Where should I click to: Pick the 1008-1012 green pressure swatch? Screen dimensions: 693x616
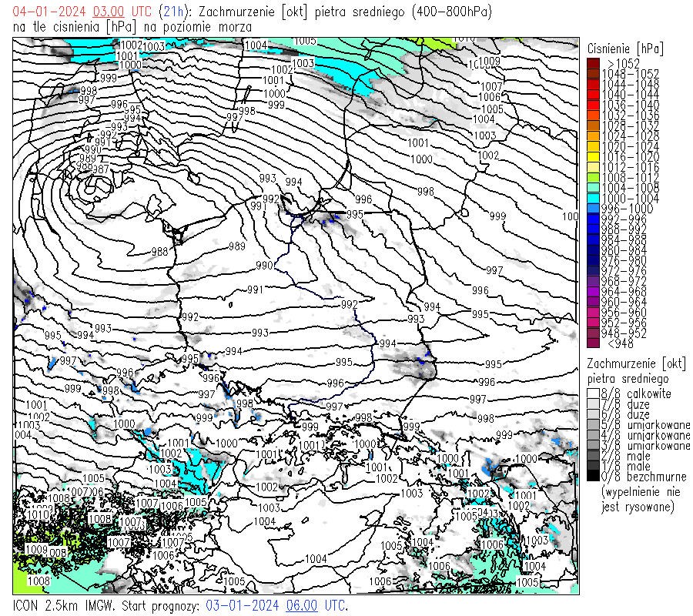[x=593, y=177]
